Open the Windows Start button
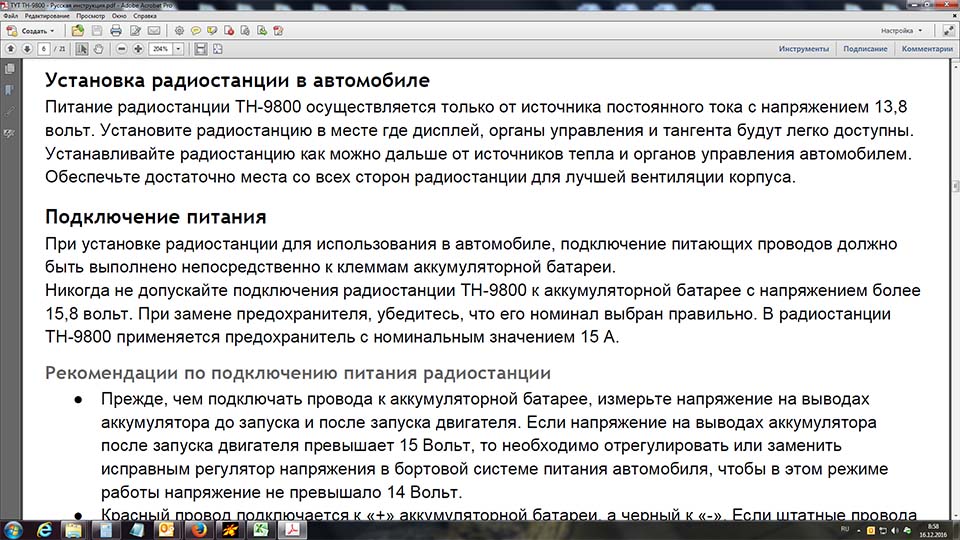 tap(13, 530)
